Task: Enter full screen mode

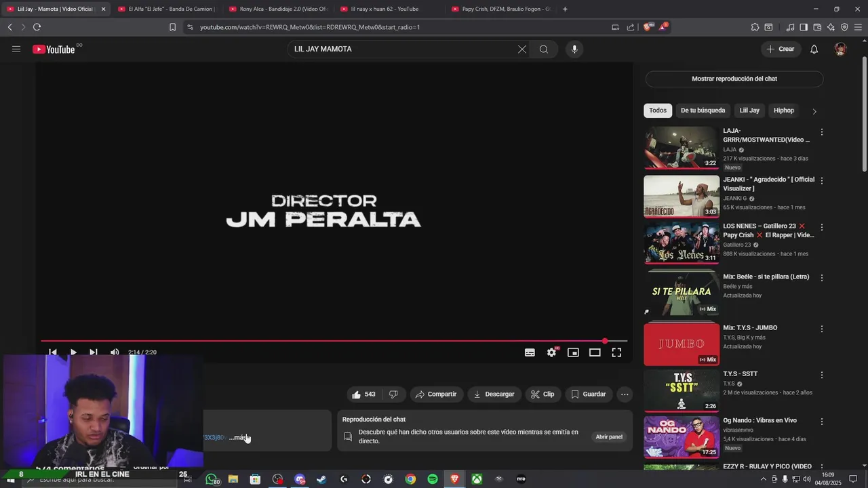Action: click(616, 352)
